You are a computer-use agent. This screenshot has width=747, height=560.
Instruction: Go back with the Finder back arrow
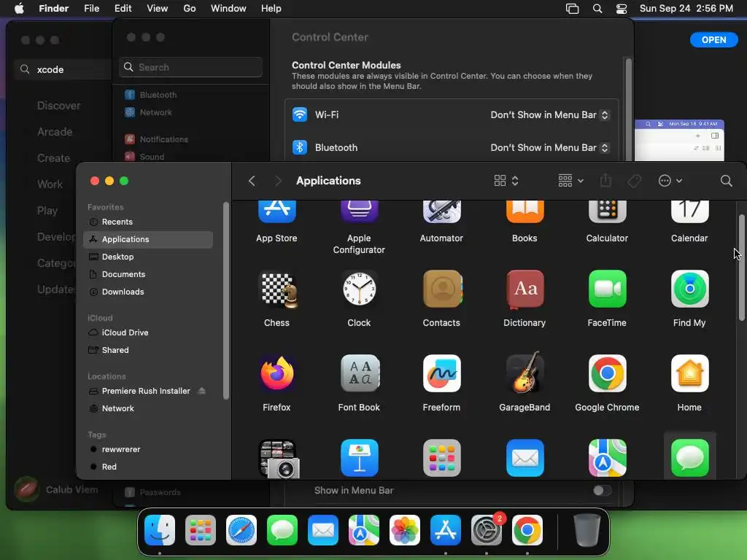pyautogui.click(x=252, y=181)
